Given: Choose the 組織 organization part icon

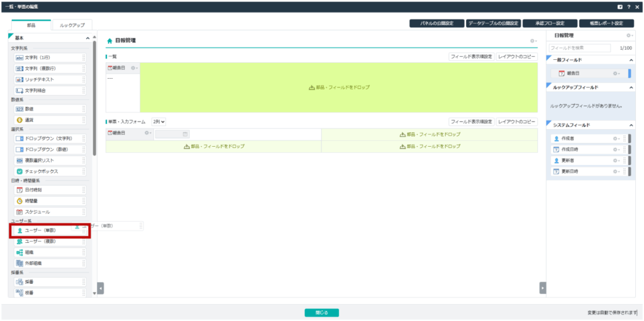Looking at the screenshot, I should (19, 252).
